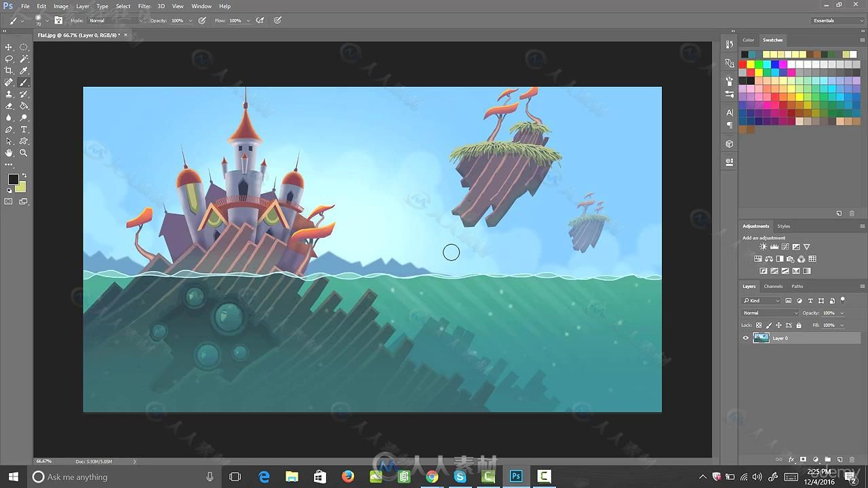Image resolution: width=868 pixels, height=488 pixels.
Task: Open Edit Toolbar three-dots menu
Action: [9, 165]
